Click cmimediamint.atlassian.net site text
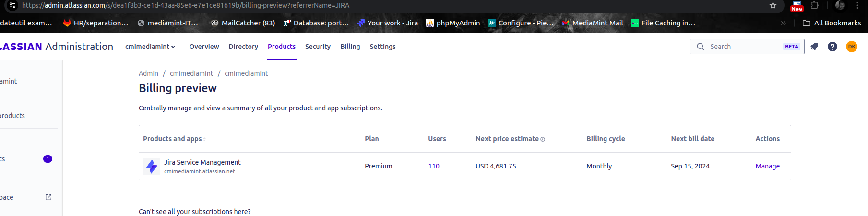 pos(200,171)
